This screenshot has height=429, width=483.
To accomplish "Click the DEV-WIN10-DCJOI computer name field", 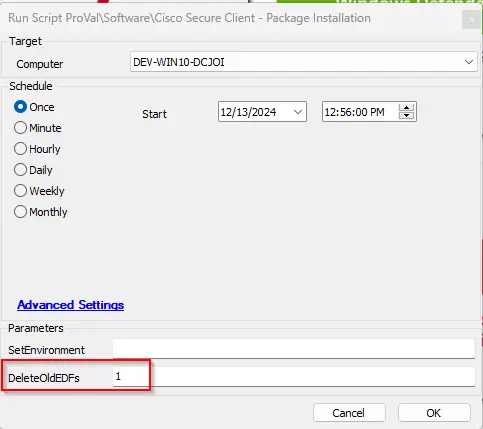I will click(x=303, y=62).
